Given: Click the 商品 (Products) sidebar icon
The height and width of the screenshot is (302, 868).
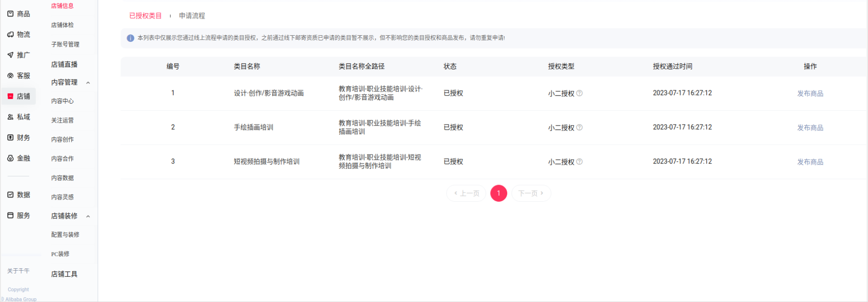Looking at the screenshot, I should click(x=10, y=14).
